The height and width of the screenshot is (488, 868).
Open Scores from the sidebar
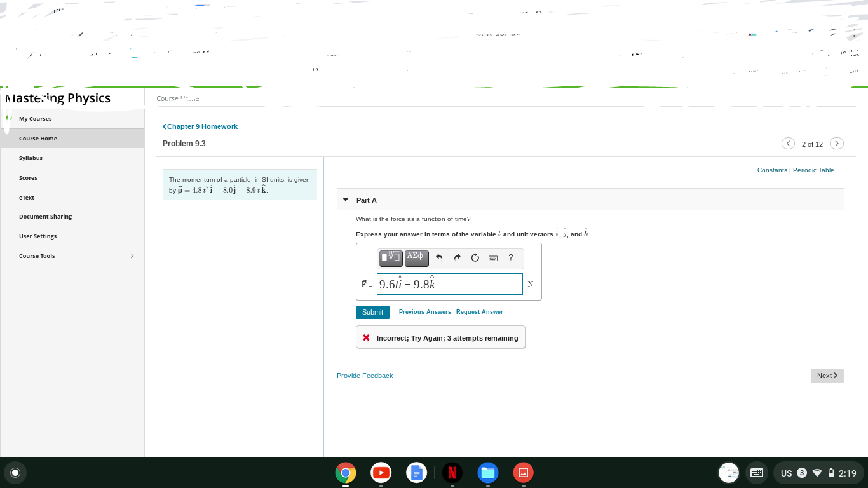pyautogui.click(x=28, y=177)
